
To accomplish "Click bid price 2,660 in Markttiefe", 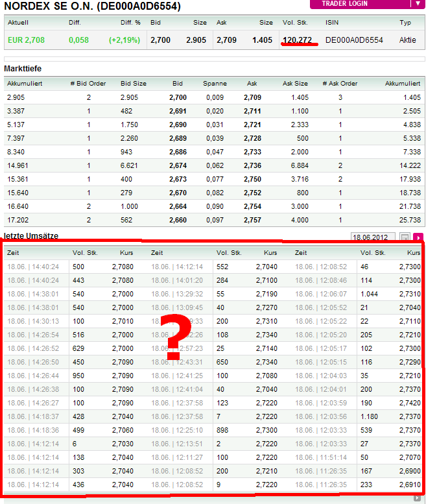I will click(x=178, y=220).
